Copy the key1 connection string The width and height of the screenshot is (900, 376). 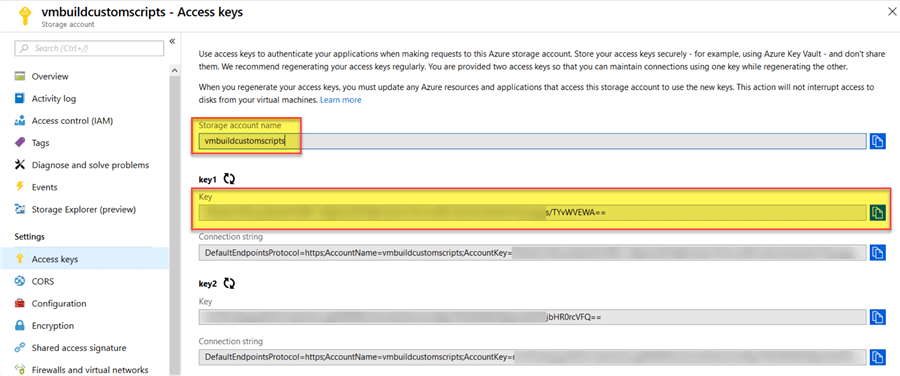(x=877, y=252)
